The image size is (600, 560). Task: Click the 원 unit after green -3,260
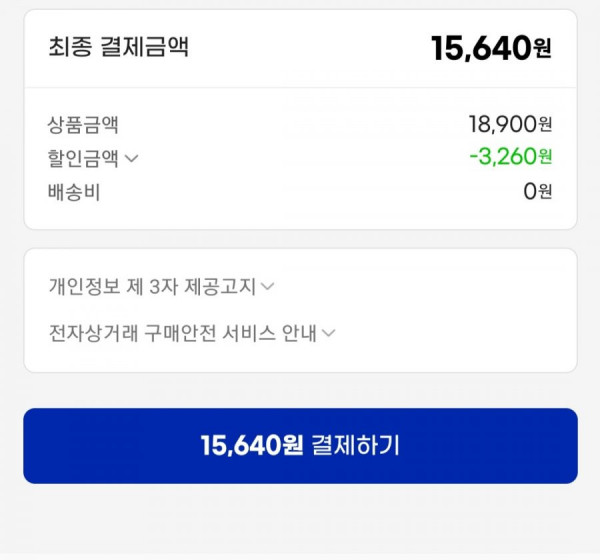(x=545, y=157)
